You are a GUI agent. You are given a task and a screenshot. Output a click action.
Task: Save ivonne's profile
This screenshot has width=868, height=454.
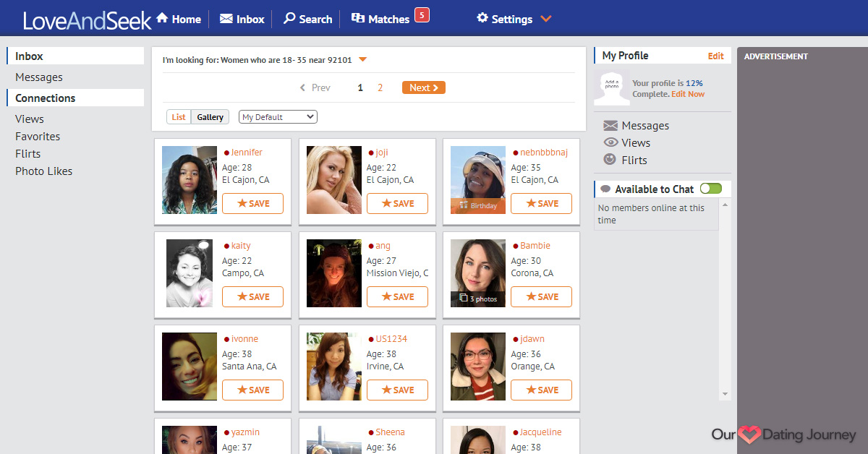(252, 390)
